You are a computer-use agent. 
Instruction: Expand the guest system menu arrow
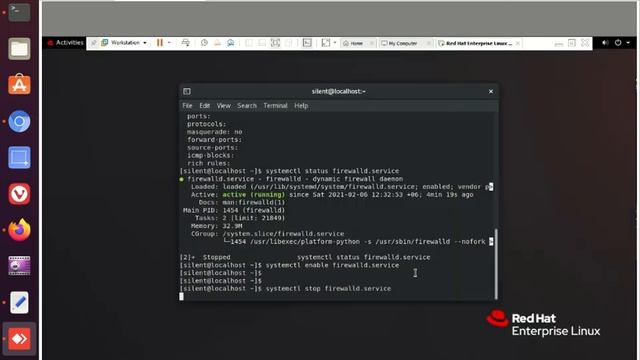[x=628, y=42]
